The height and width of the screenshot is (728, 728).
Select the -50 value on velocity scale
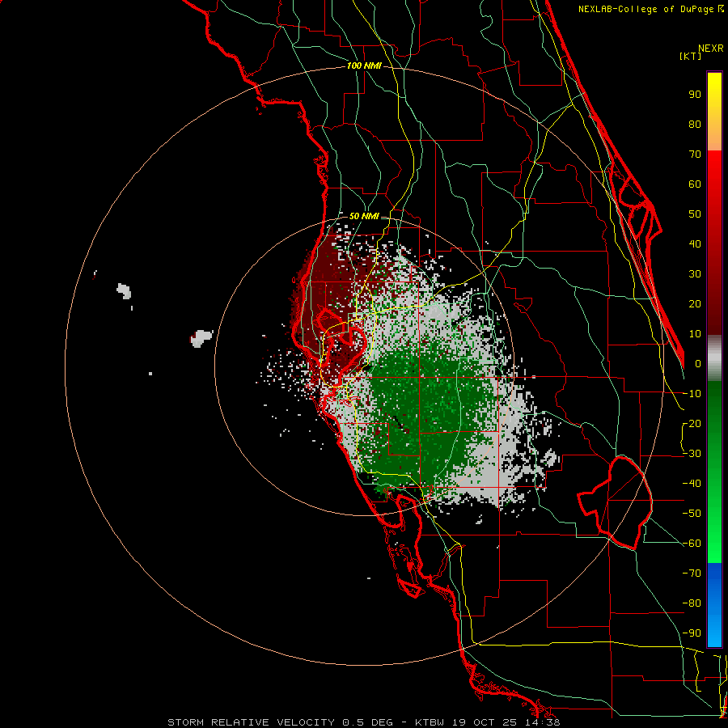coord(692,514)
